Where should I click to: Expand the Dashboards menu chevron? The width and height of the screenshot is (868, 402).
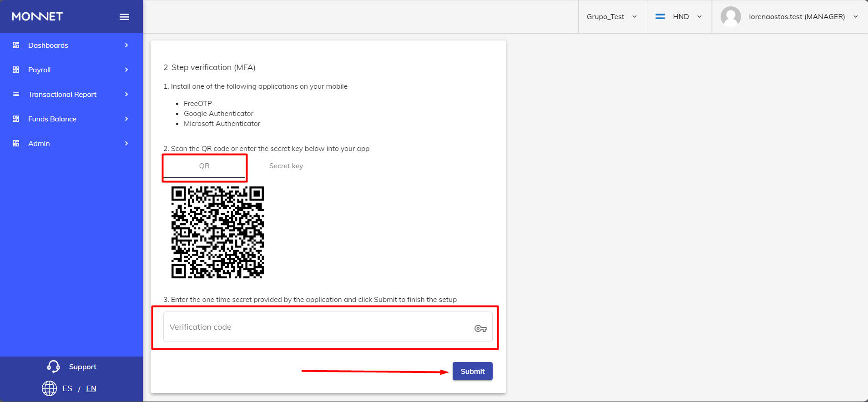[x=126, y=45]
